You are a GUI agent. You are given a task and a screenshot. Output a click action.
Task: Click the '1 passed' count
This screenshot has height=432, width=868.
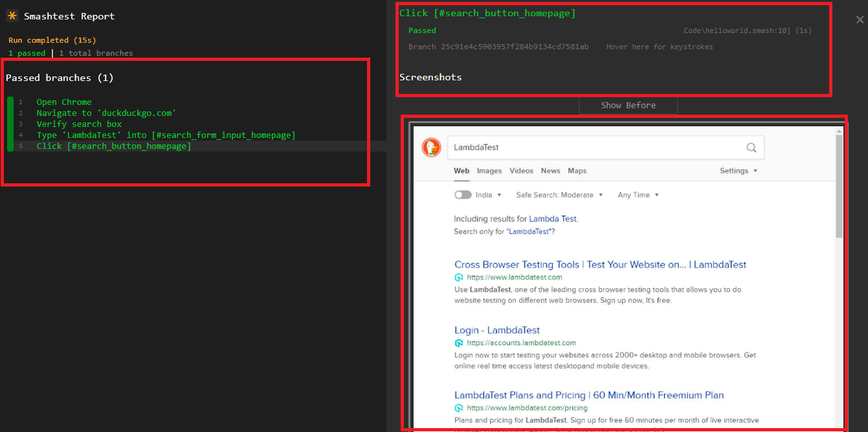27,53
